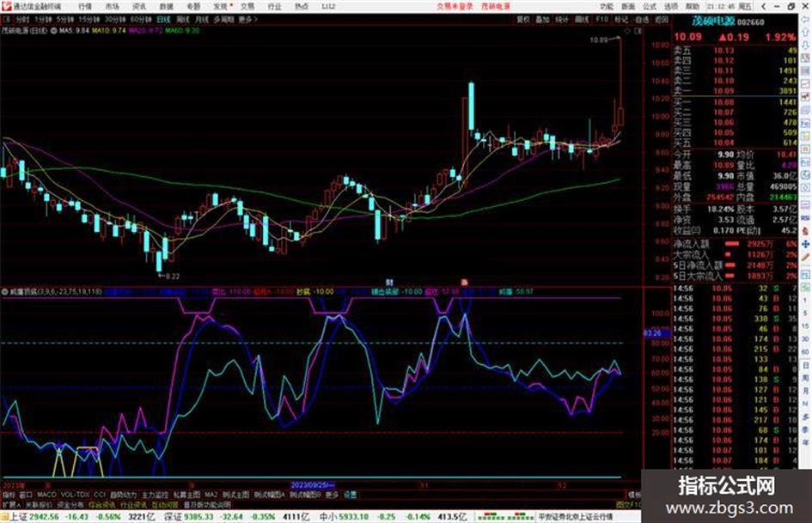The height and width of the screenshot is (523, 812).
Task: Click the 返回 back button
Action: 662,20
